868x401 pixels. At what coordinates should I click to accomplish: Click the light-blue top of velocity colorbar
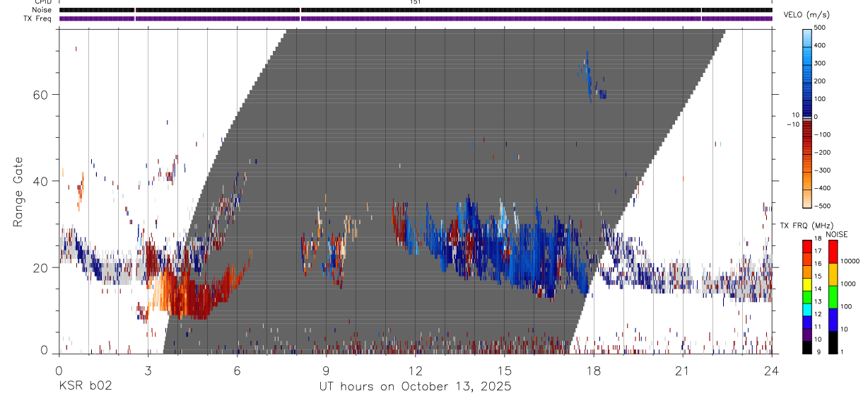click(807, 37)
